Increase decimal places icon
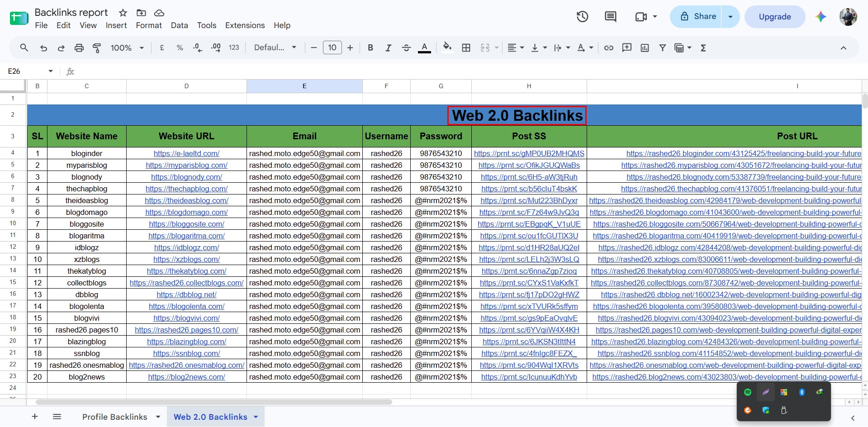Viewport: 868px width, 427px height. (x=216, y=47)
